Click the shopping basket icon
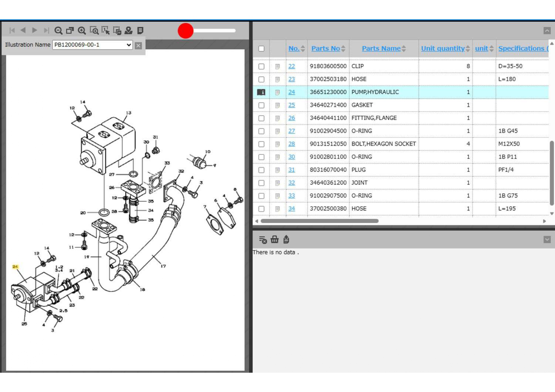 coord(274,240)
